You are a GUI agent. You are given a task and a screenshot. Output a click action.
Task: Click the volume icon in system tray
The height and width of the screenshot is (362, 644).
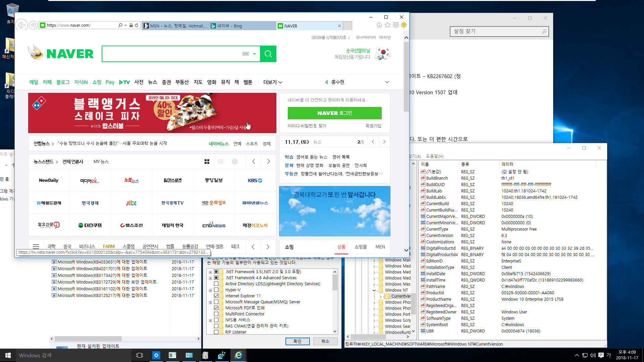click(x=593, y=355)
